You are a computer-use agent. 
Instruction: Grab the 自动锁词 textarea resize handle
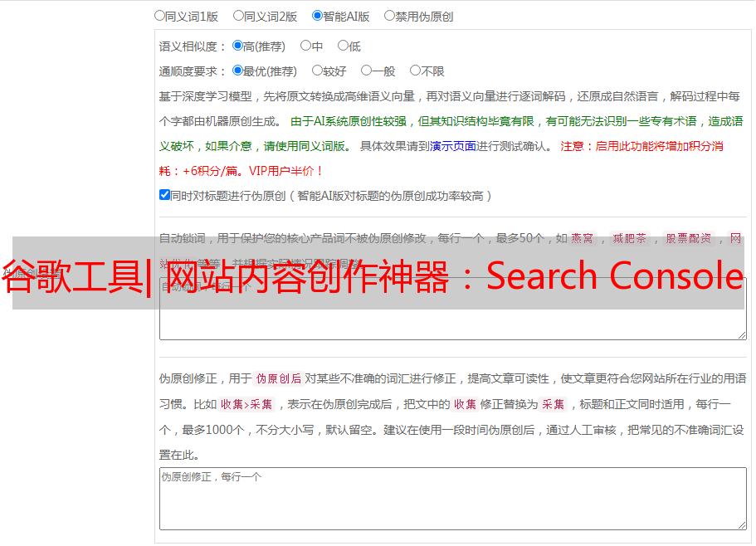[x=742, y=335]
